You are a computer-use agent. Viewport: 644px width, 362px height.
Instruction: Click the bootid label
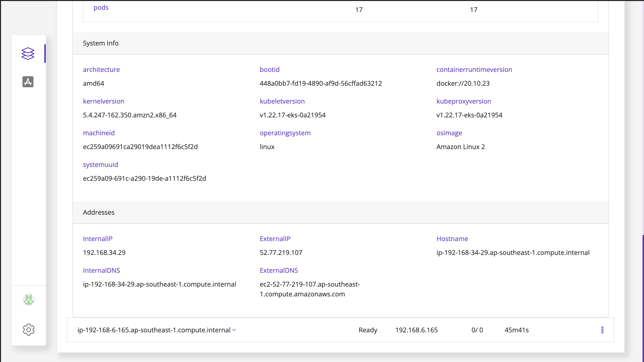(x=269, y=70)
